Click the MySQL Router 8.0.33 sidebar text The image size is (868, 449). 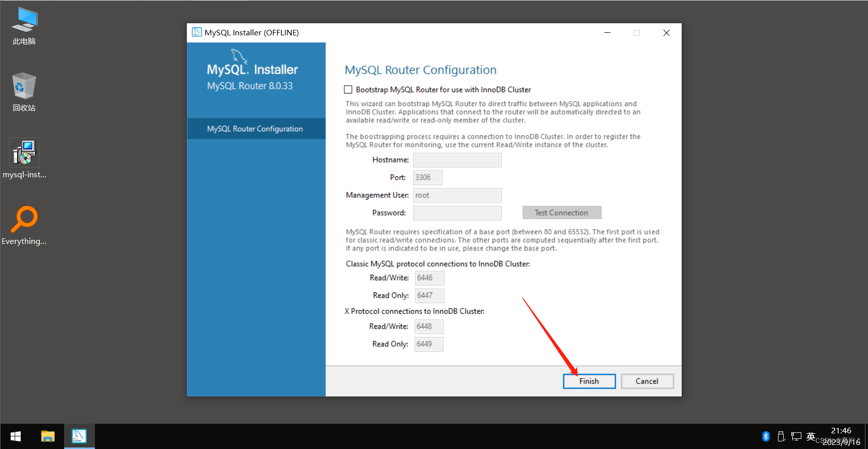coord(250,86)
